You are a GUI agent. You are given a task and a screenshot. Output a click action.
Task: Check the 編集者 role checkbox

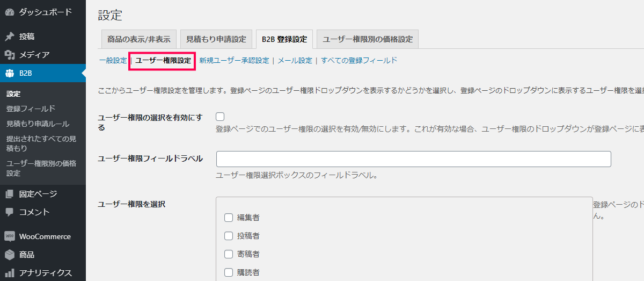(x=229, y=218)
